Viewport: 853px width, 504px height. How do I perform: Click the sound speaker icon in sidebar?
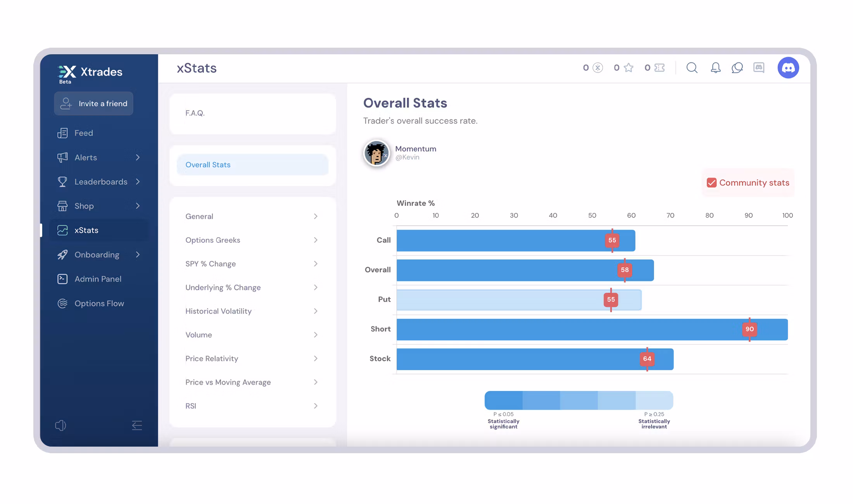tap(60, 425)
